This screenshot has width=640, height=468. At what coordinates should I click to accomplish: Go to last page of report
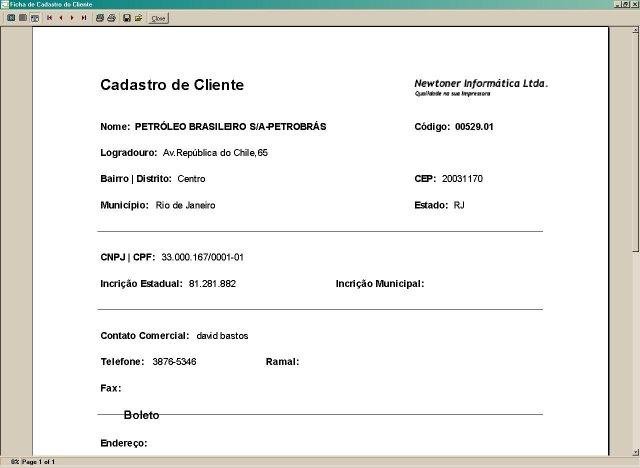84,18
